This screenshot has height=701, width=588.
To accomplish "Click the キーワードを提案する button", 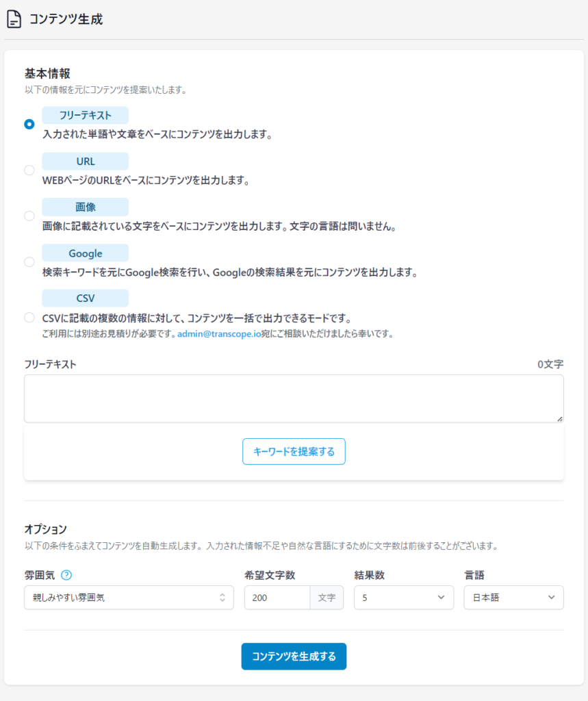I will pos(294,452).
